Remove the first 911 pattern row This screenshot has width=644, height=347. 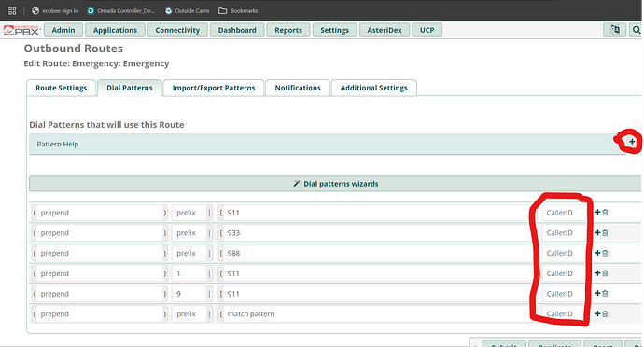(x=605, y=213)
